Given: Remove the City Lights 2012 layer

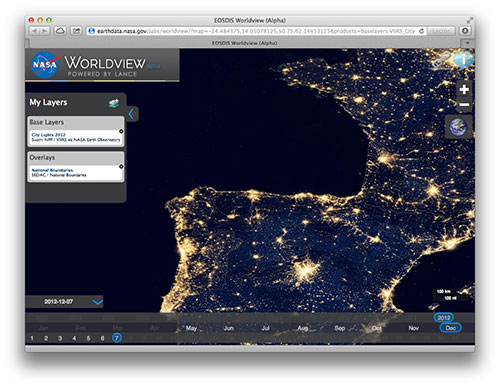Looking at the screenshot, I should tap(121, 131).
